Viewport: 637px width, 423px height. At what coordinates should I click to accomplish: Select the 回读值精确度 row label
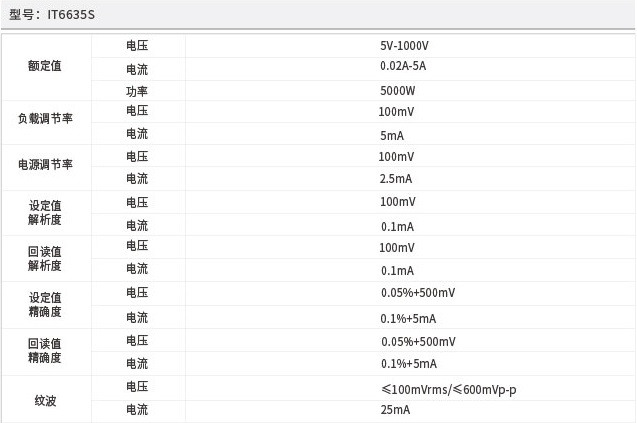[x=45, y=350]
